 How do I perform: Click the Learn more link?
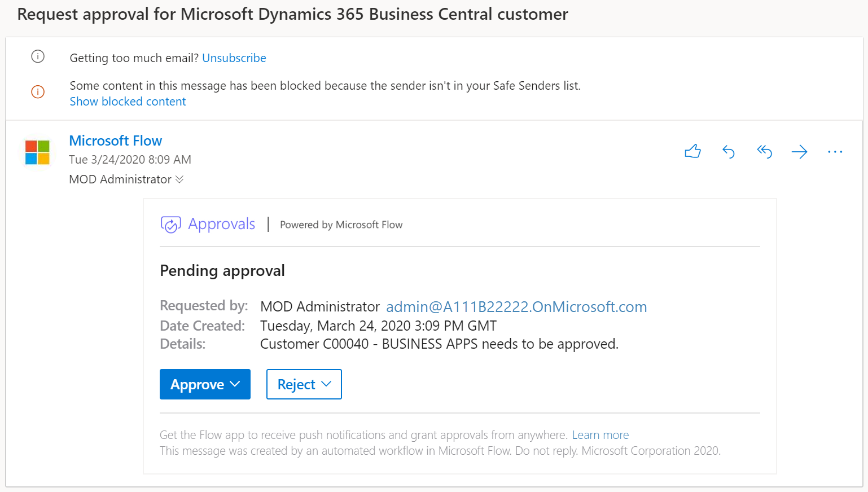coord(600,435)
